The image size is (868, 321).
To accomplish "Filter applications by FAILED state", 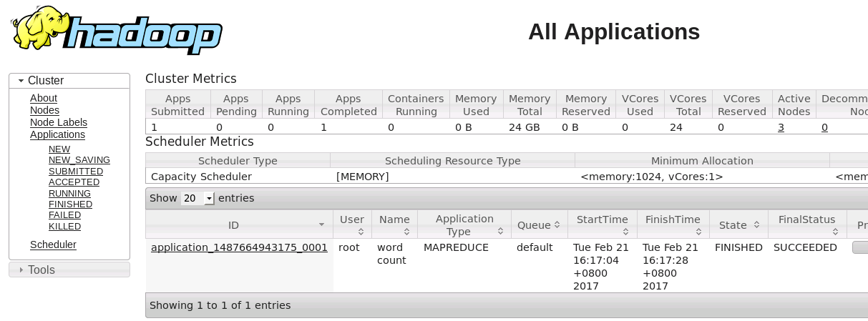I will coord(64,215).
